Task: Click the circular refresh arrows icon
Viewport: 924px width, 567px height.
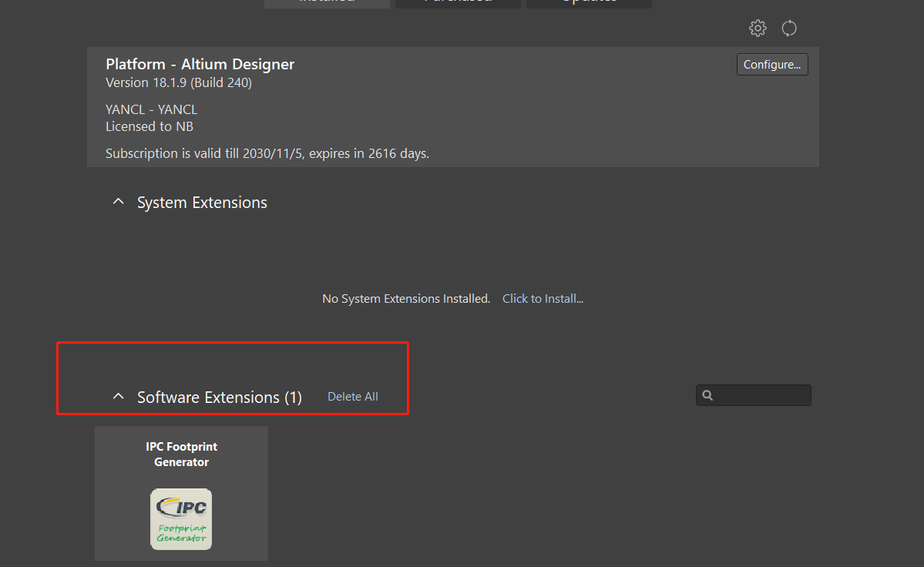Action: pyautogui.click(x=789, y=29)
